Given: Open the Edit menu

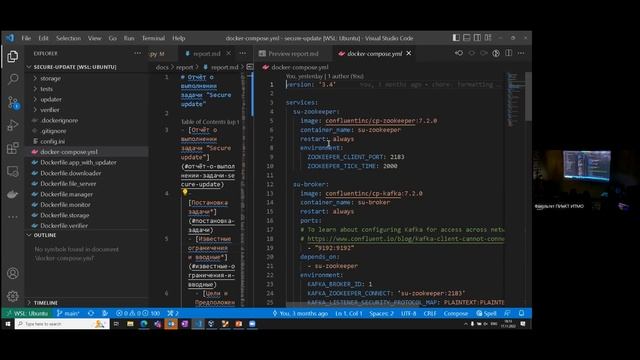Looking at the screenshot, I should coord(43,38).
